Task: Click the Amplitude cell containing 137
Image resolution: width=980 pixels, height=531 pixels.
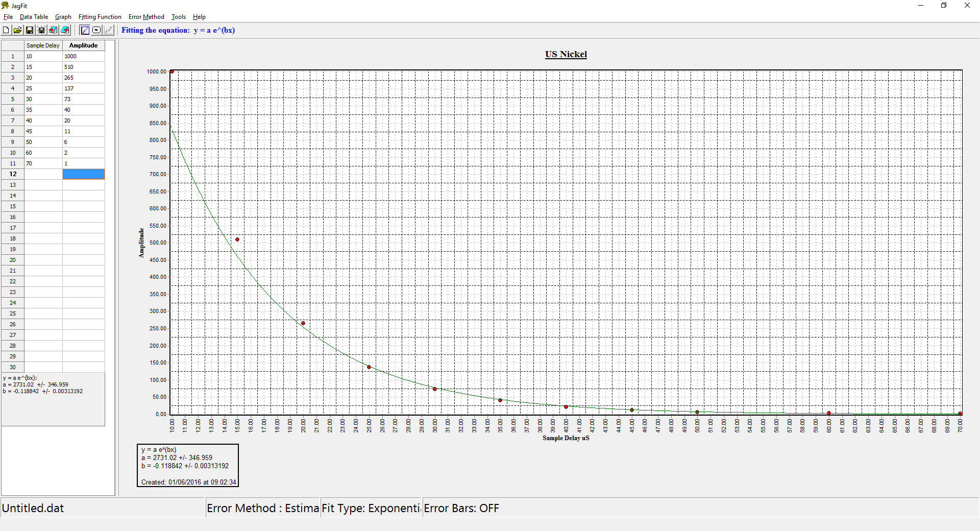Action: pyautogui.click(x=84, y=88)
